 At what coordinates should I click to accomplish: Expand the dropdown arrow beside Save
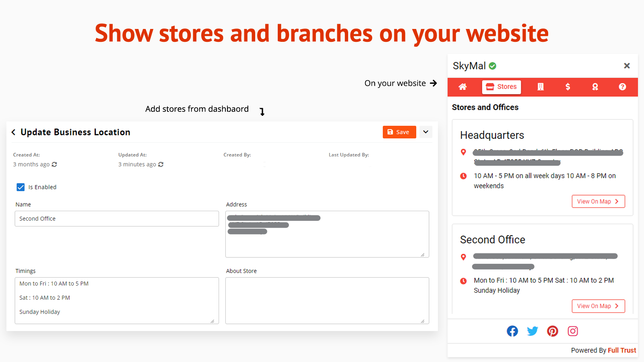[x=425, y=132]
